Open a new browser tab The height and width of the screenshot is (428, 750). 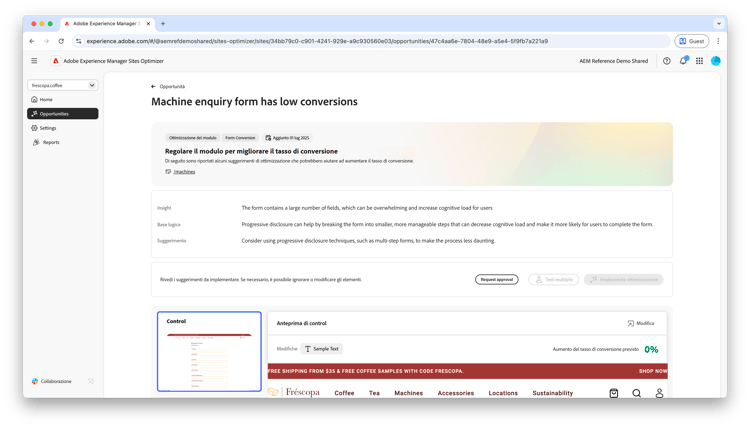[163, 23]
